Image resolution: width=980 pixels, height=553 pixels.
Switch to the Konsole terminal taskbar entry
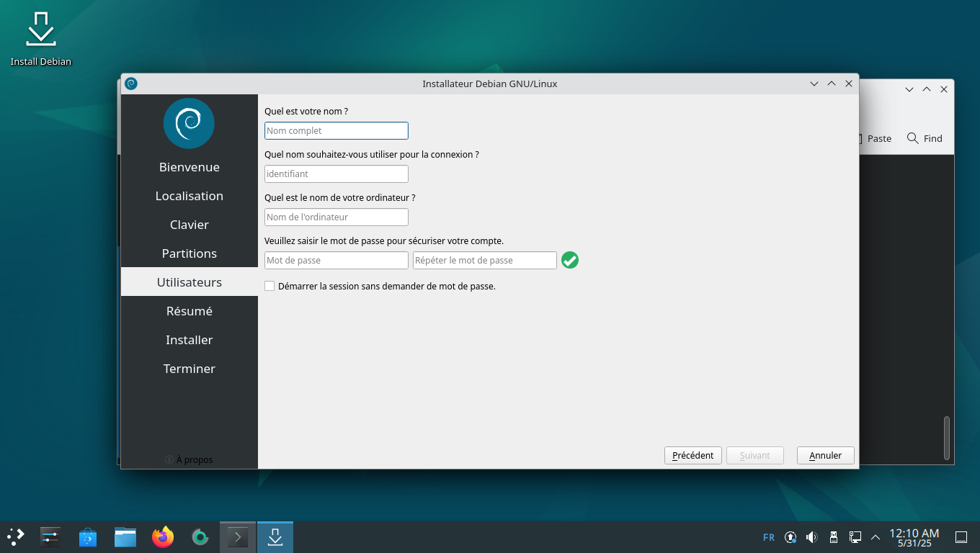click(x=238, y=536)
